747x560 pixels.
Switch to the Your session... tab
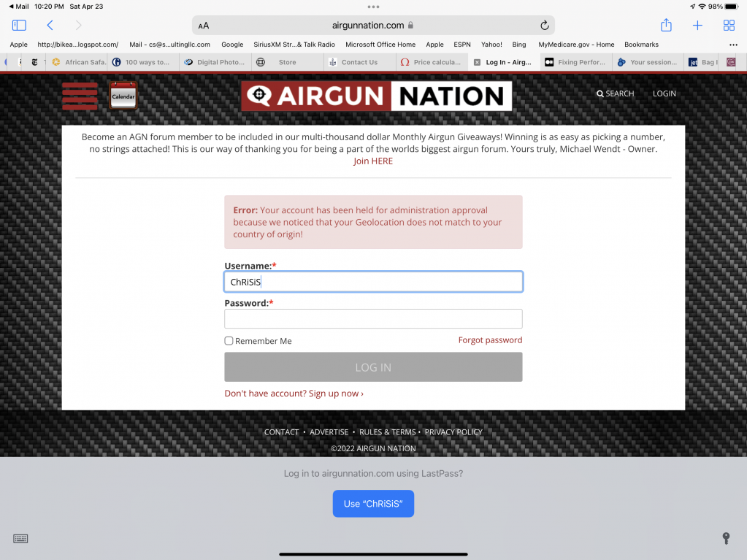coord(648,62)
